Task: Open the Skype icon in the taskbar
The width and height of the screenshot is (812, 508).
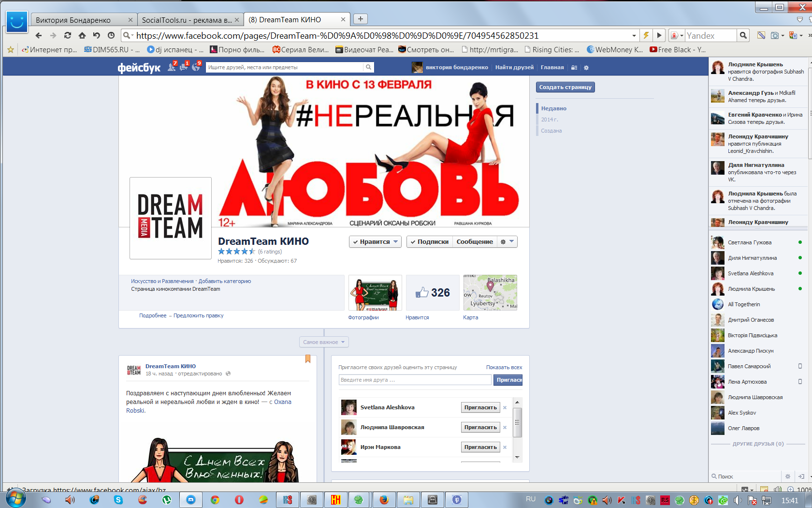Action: [118, 500]
